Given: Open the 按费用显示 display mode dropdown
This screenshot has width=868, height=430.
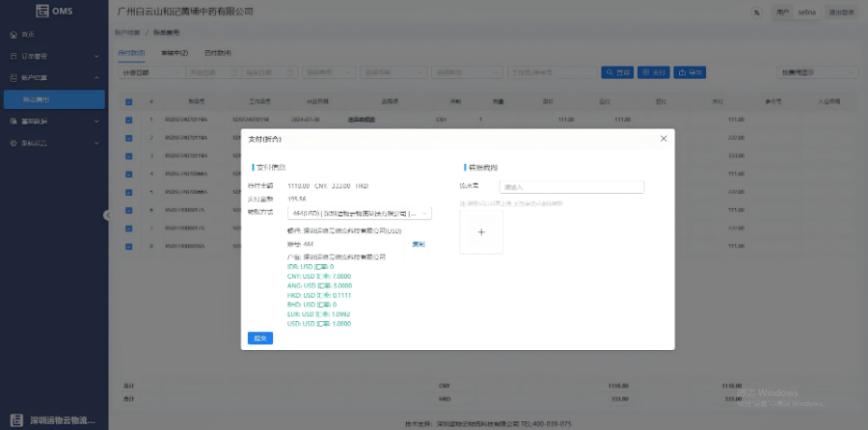Looking at the screenshot, I should [818, 72].
